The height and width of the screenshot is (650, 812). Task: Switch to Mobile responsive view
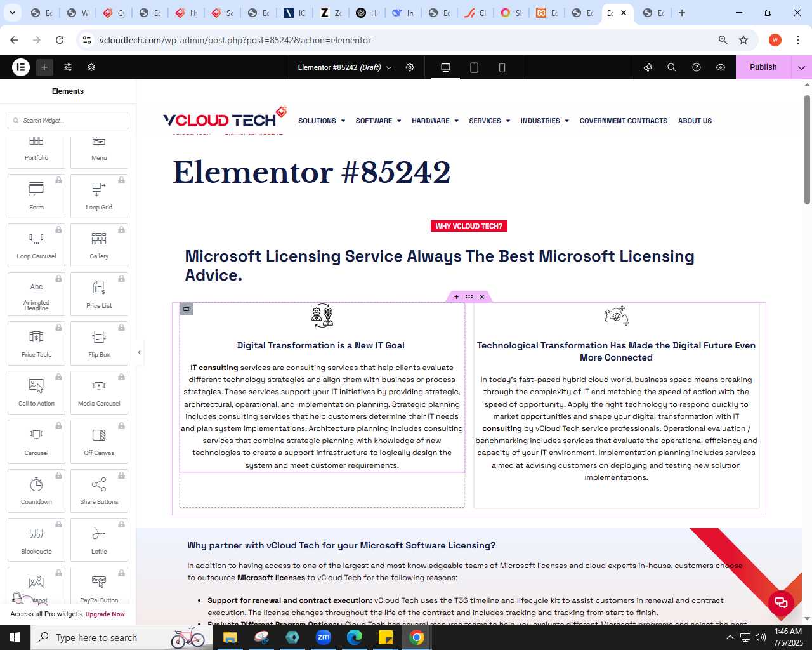[x=502, y=67]
